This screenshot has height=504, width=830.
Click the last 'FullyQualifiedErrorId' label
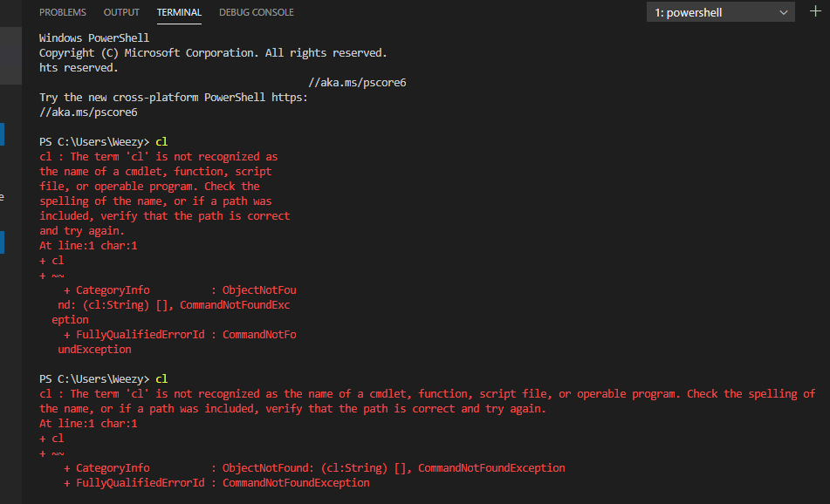point(140,483)
